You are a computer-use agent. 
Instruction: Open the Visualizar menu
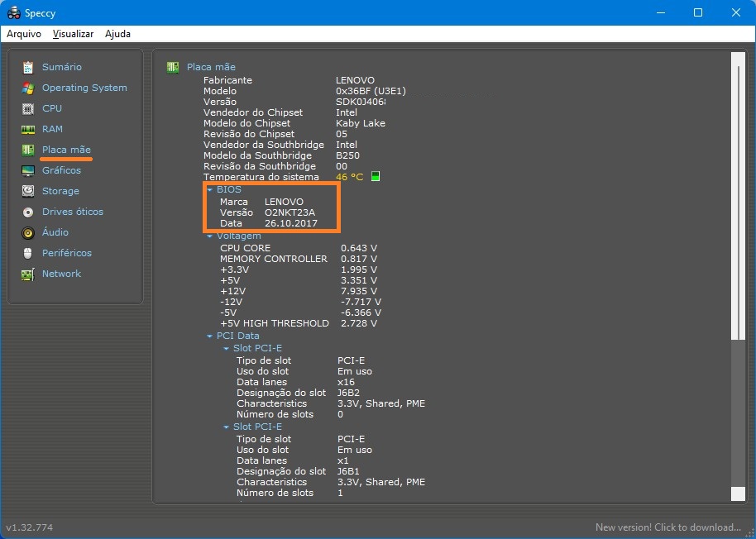(74, 34)
